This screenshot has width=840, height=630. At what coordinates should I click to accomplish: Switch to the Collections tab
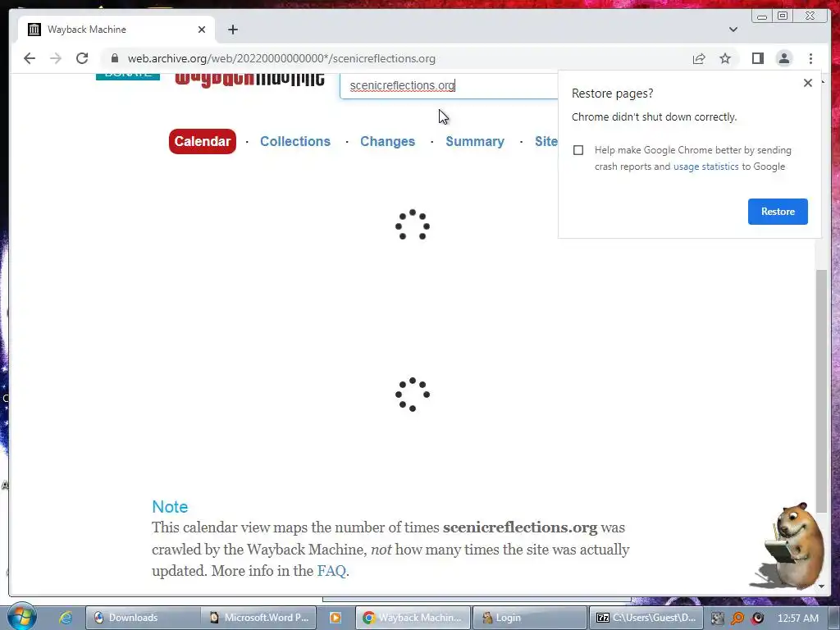click(295, 141)
